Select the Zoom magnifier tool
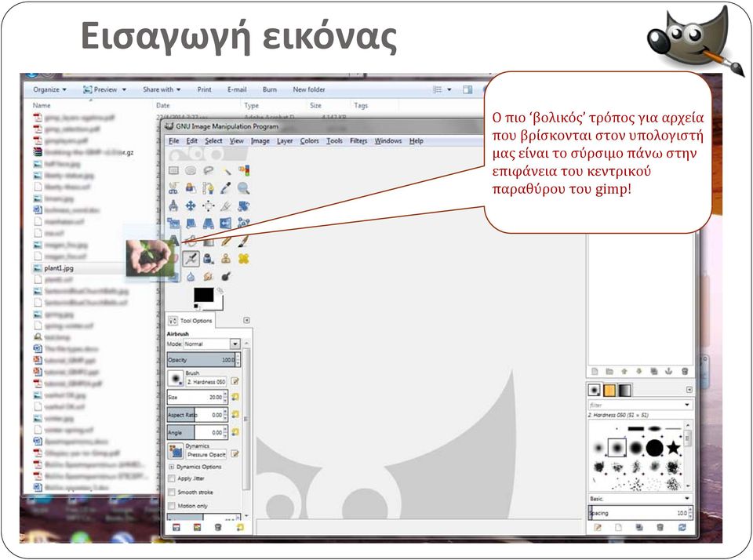Viewport: 753px width, 560px height. tap(244, 188)
